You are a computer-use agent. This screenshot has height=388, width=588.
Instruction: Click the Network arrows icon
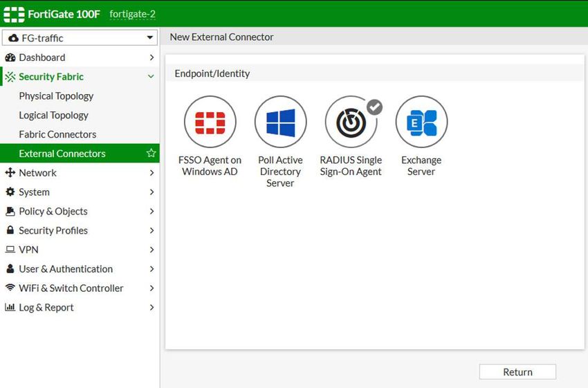10,172
